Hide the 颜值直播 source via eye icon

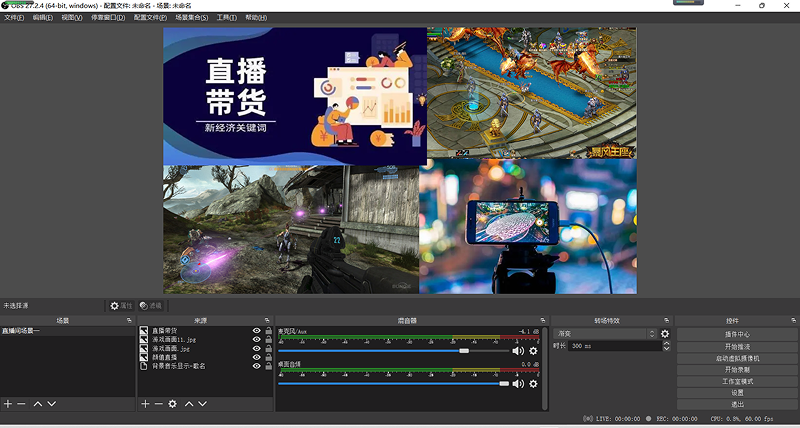(257, 357)
